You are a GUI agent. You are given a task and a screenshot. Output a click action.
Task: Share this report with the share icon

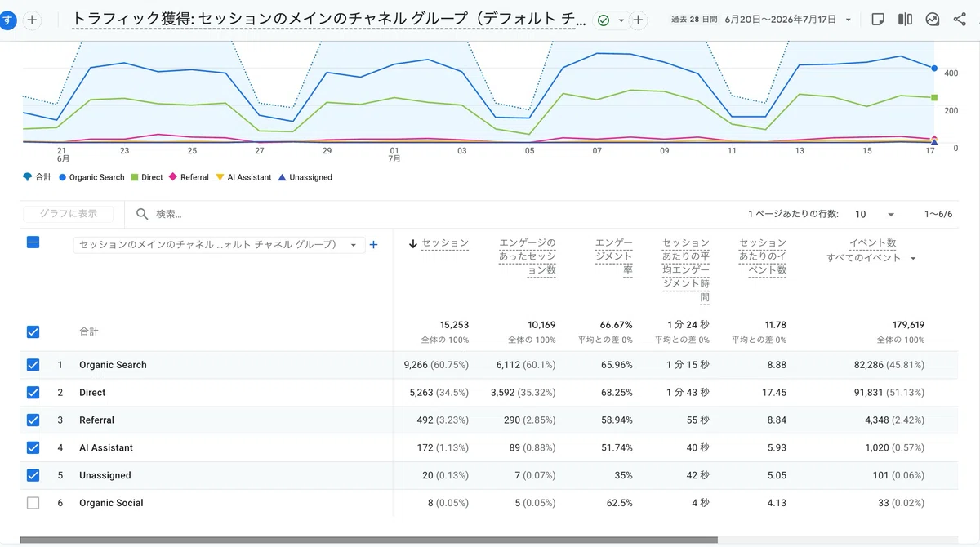tap(960, 20)
